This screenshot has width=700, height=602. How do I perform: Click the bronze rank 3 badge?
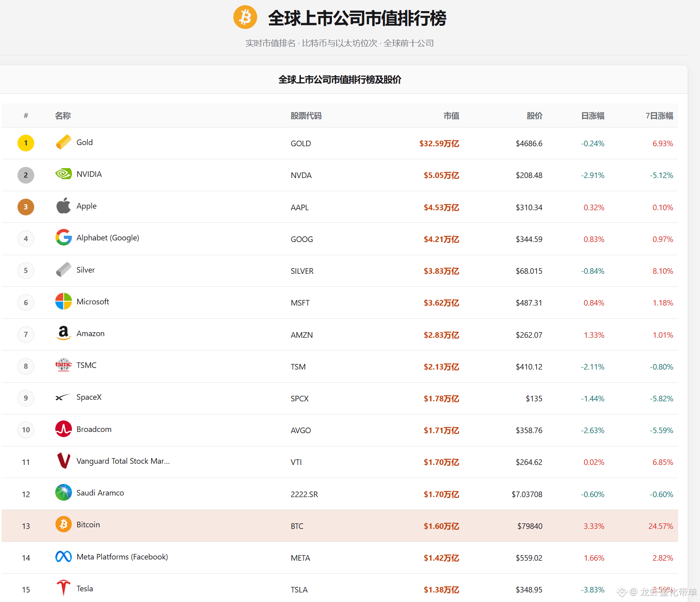point(26,207)
